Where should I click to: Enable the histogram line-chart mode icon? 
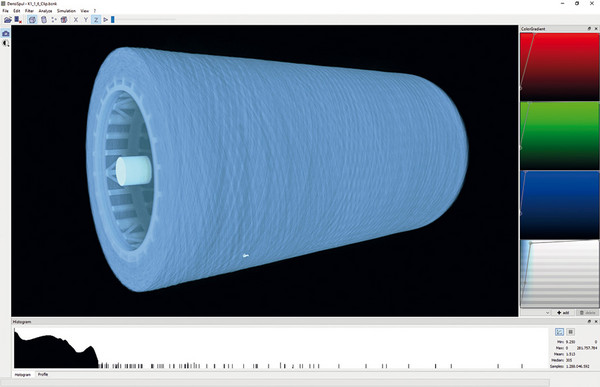(x=559, y=332)
